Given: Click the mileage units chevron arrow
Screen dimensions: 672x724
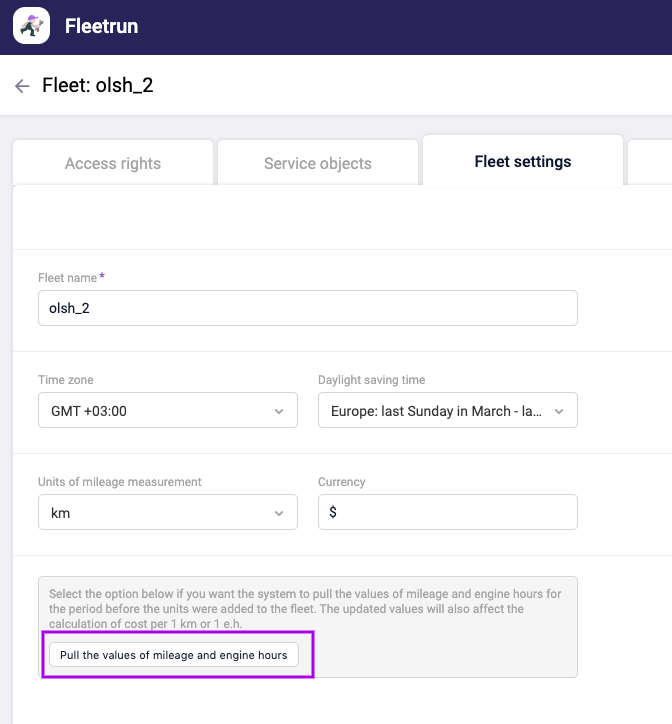Looking at the screenshot, I should [x=278, y=513].
